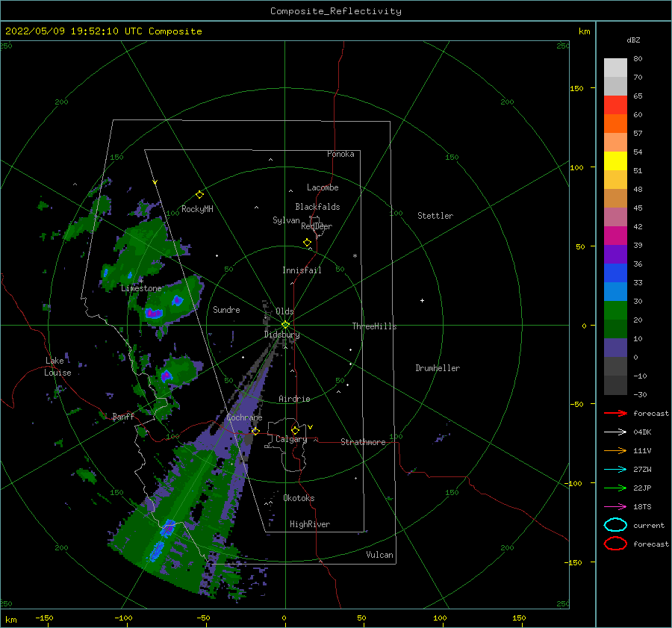Click the white 04DK arrow legend icon

pyautogui.click(x=615, y=432)
